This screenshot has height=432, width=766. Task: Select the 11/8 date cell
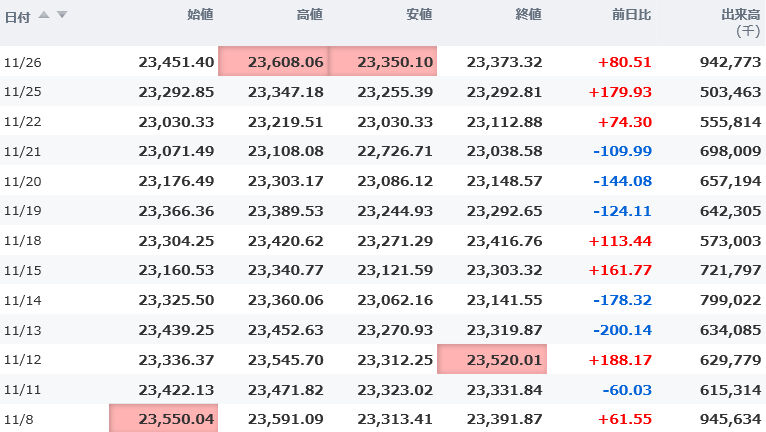[x=19, y=419]
